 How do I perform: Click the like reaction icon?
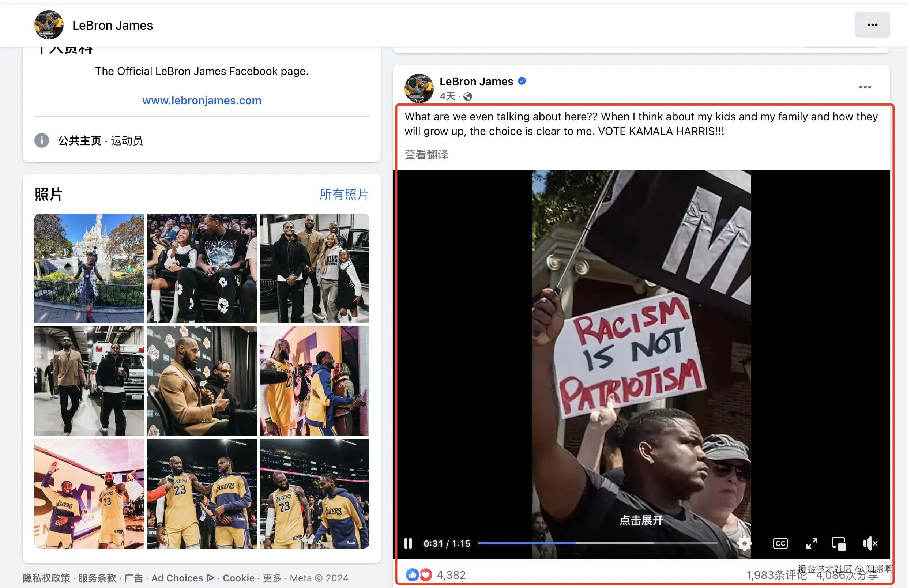412,575
